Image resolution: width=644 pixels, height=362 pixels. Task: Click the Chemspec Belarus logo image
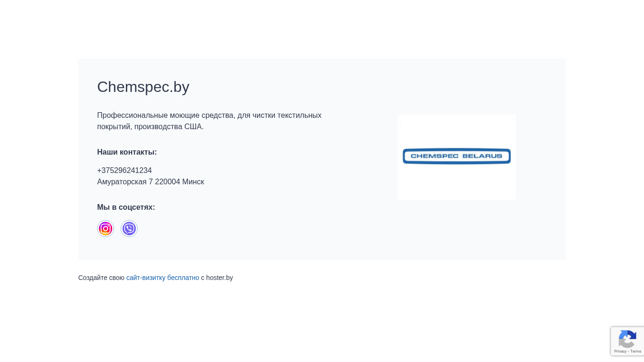click(456, 156)
